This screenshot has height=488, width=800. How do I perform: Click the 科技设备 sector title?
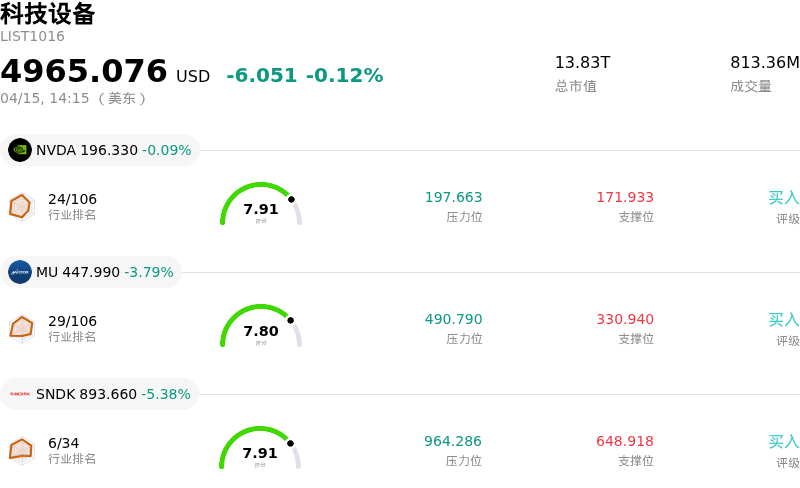(48, 14)
